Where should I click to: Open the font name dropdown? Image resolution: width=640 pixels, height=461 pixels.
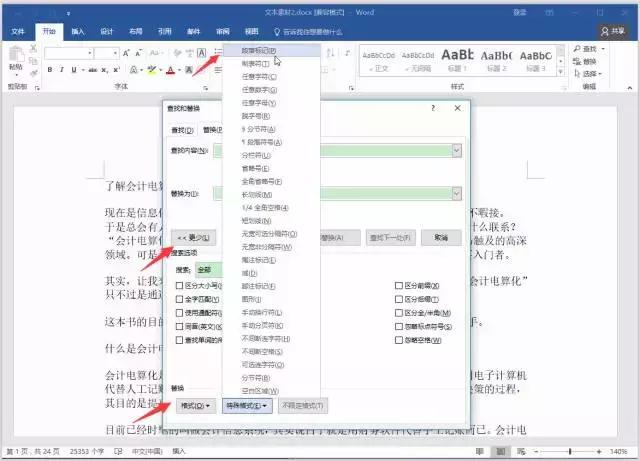[x=89, y=53]
